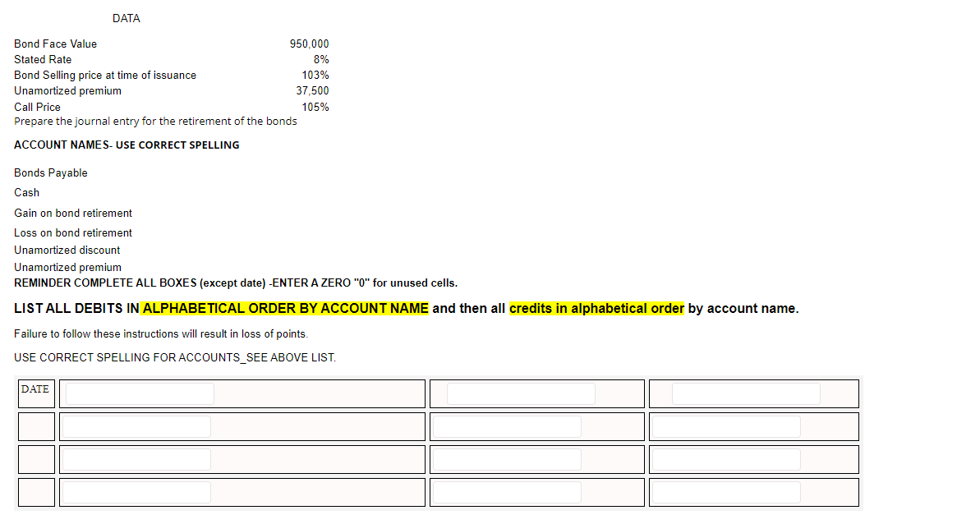Image resolution: width=980 pixels, height=524 pixels.
Task: Click the account name field in the second row
Action: point(136,426)
